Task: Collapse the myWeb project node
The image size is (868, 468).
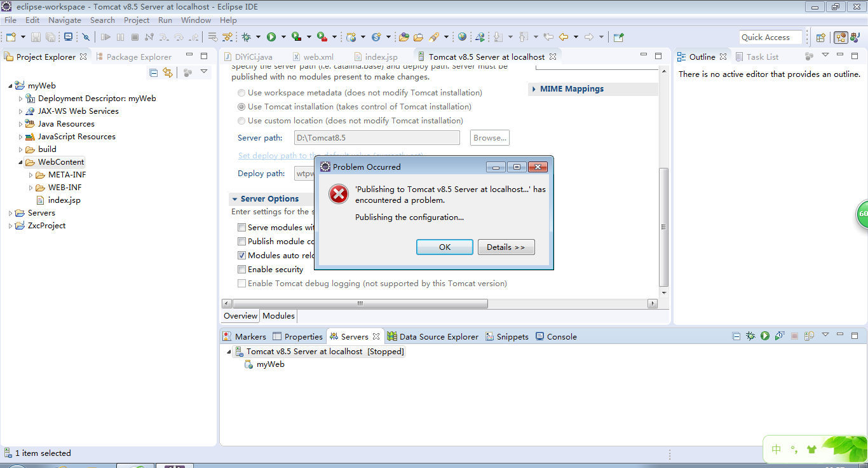Action: [10, 86]
